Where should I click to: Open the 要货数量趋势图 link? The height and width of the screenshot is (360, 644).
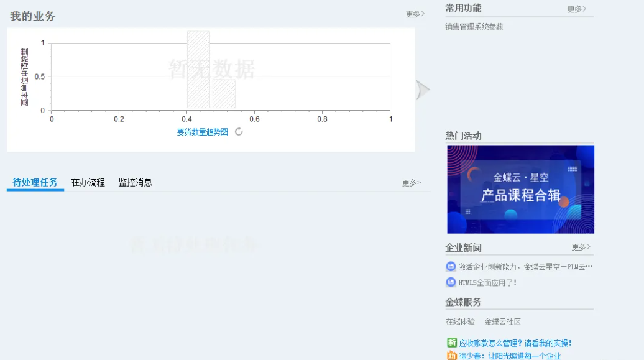point(203,132)
